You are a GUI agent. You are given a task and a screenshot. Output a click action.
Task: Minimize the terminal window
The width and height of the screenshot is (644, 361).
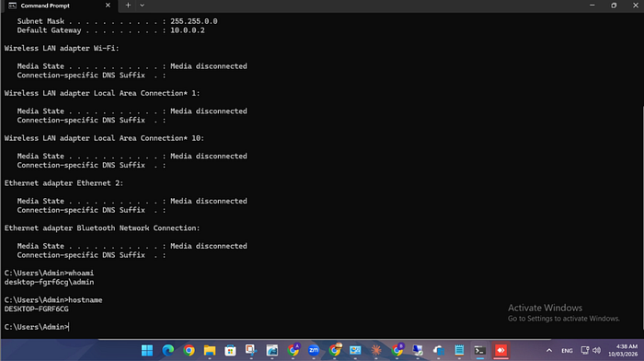point(592,6)
